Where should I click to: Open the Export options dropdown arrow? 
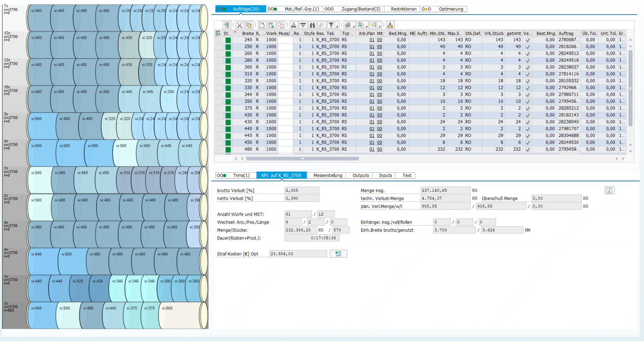click(x=366, y=26)
